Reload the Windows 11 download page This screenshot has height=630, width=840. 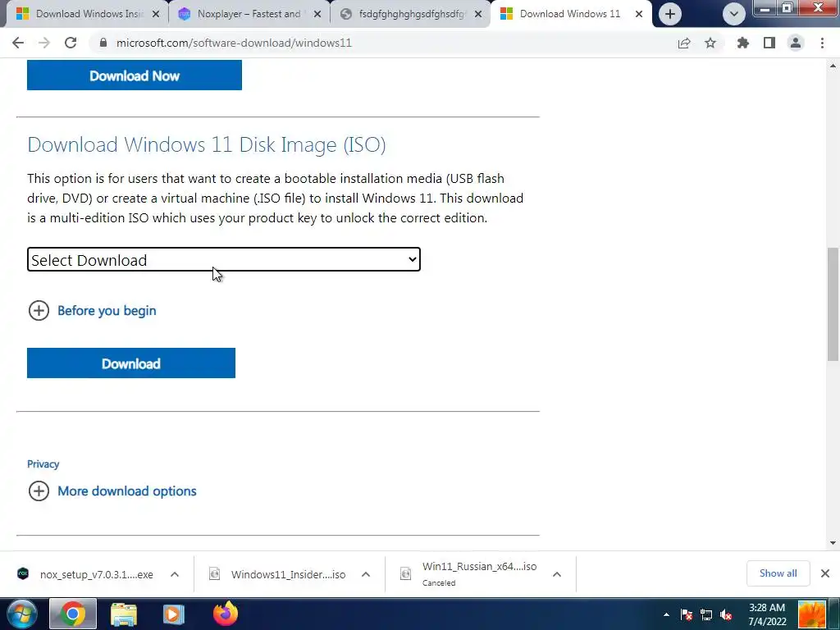(x=71, y=43)
